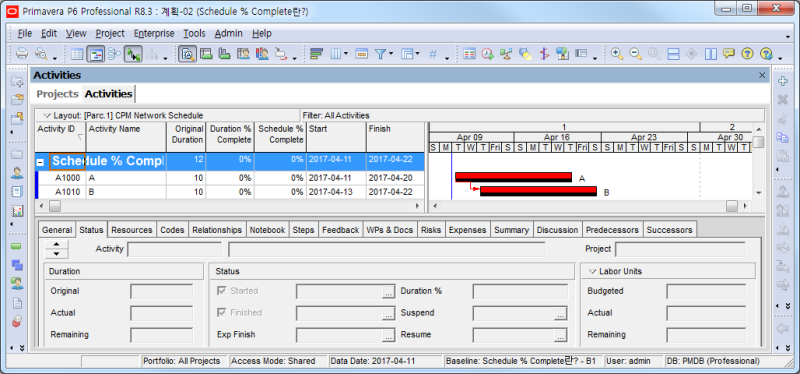This screenshot has width=800, height=374.
Task: Open the Resources details tab
Action: 132,230
